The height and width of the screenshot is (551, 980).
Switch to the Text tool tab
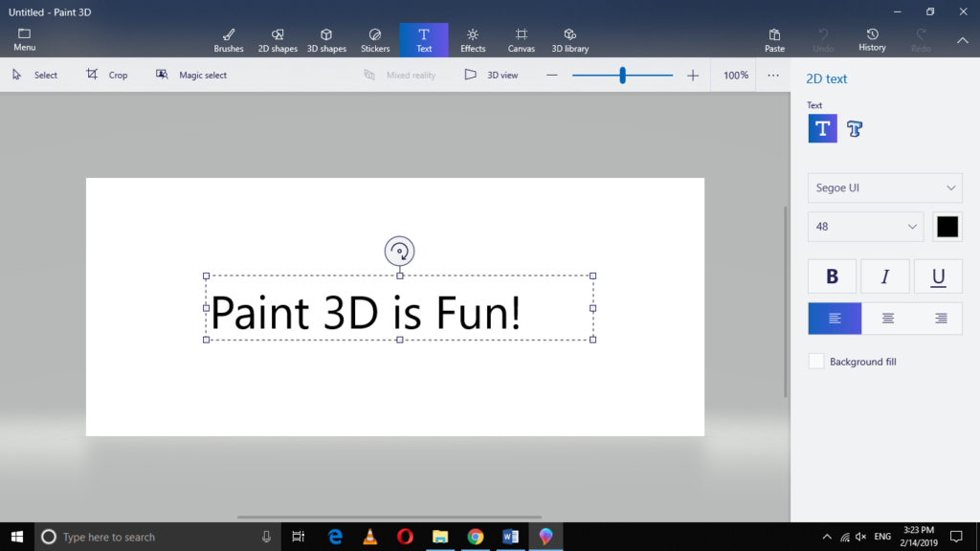click(x=424, y=40)
